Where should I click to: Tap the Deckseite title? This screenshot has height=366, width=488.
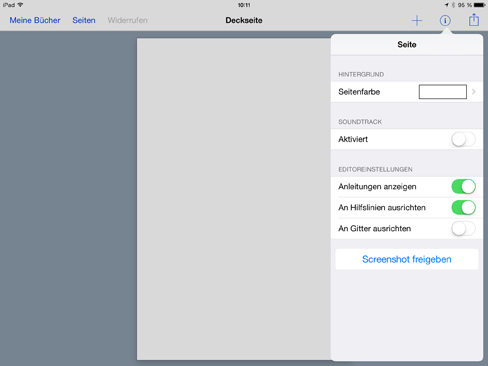point(244,20)
